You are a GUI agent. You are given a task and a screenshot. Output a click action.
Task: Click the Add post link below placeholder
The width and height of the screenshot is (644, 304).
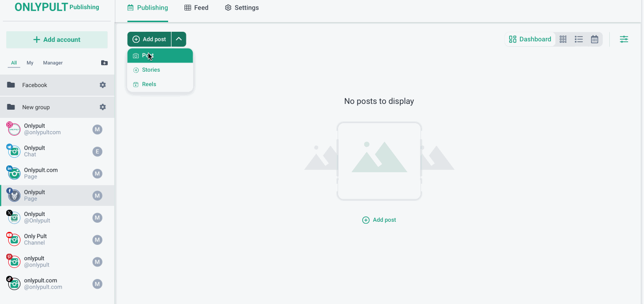coord(379,220)
